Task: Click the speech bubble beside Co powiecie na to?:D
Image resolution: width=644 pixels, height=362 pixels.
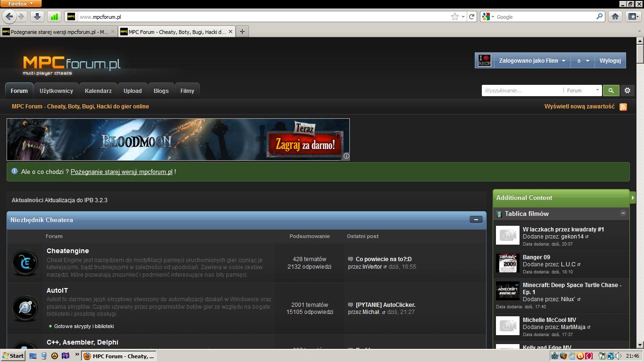Action: click(350, 259)
